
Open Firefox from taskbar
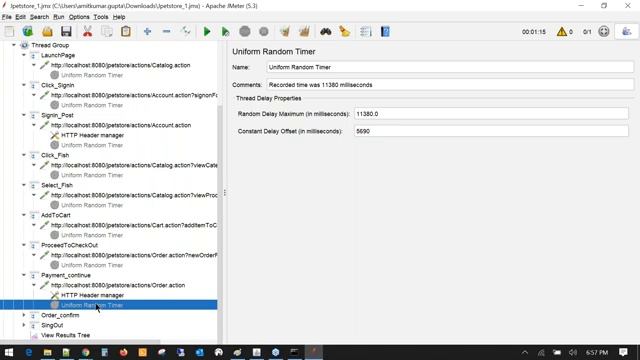click(123, 352)
